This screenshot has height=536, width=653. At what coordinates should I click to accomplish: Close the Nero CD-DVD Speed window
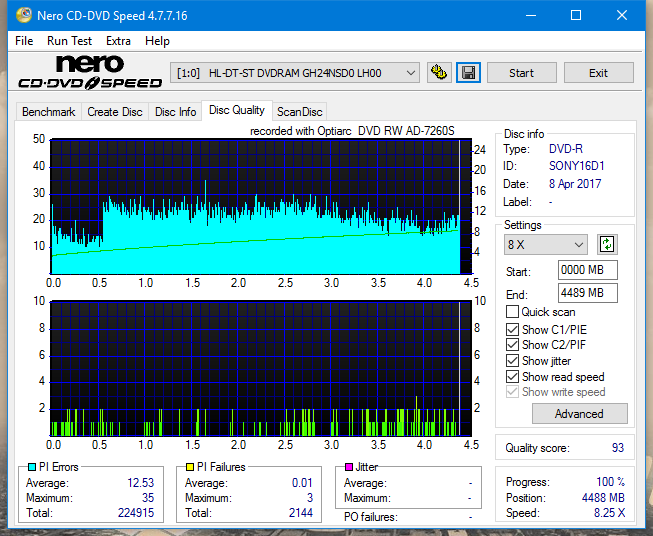622,15
